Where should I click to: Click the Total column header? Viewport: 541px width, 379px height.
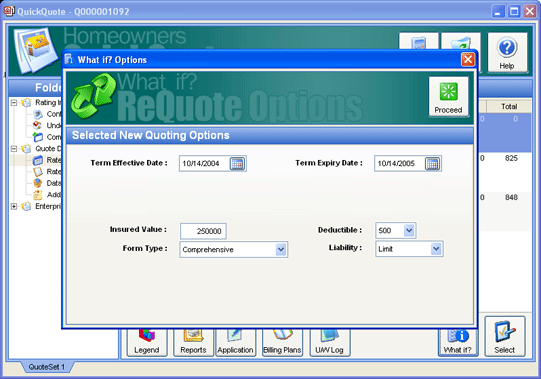(509, 106)
